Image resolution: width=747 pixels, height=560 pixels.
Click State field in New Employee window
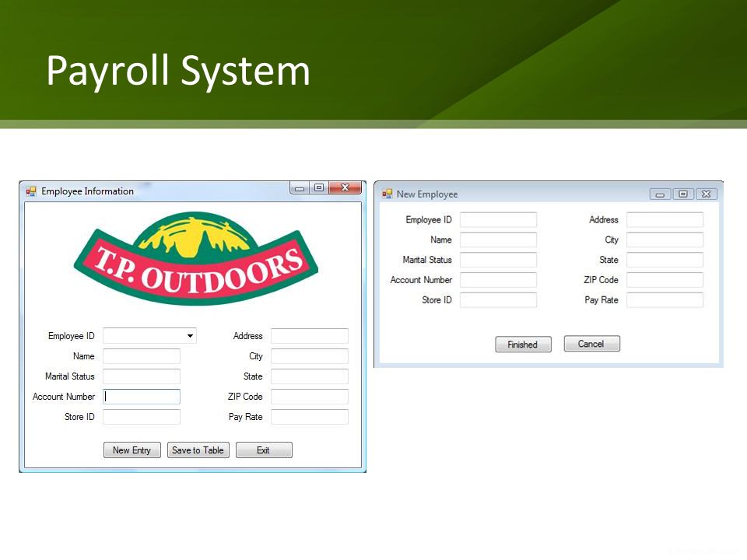coord(665,260)
